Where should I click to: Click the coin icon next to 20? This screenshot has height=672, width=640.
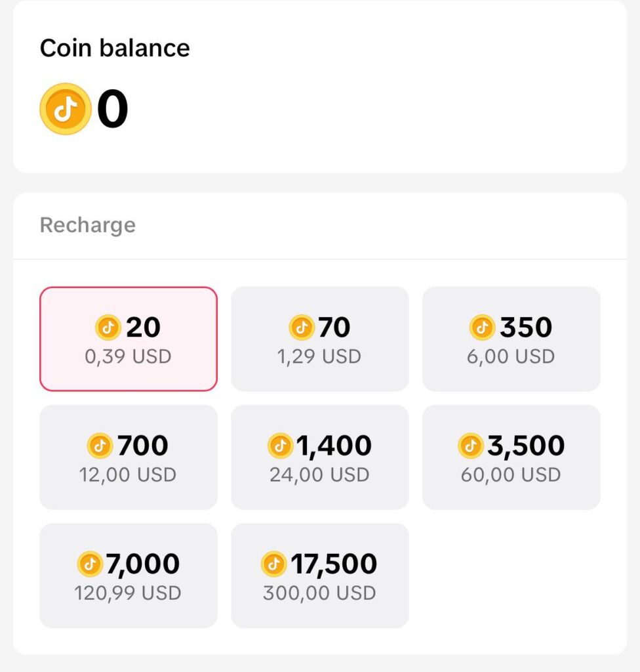point(108,327)
